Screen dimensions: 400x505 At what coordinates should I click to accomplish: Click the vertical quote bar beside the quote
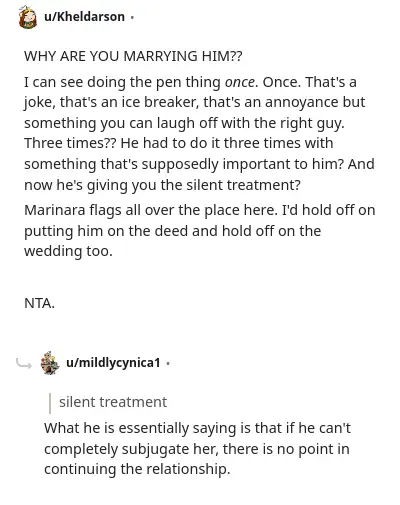pyautogui.click(x=50, y=403)
